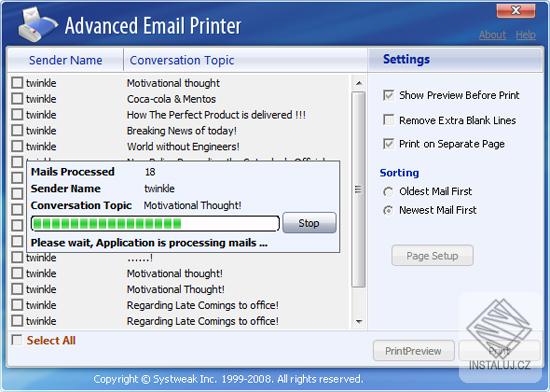Select first 'Regarding Late Comings to office!' topic text
Image resolution: width=550 pixels, height=392 pixels.
click(x=203, y=305)
